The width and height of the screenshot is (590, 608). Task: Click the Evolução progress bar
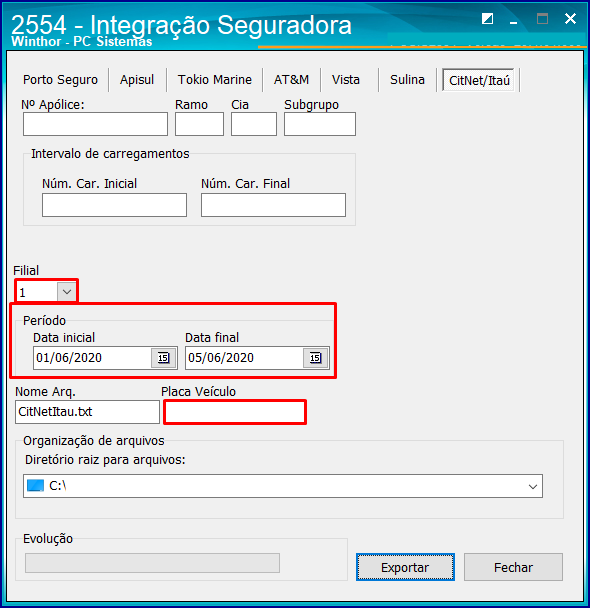pyautogui.click(x=152, y=563)
